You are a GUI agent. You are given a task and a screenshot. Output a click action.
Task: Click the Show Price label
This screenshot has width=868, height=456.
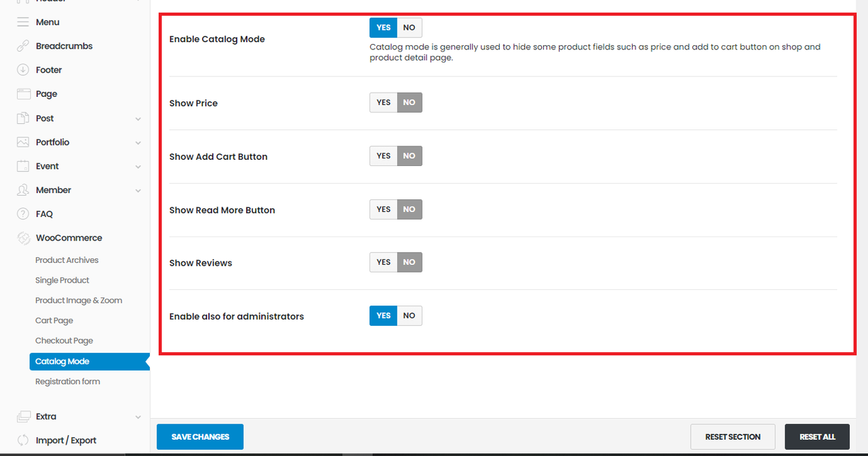(x=193, y=103)
